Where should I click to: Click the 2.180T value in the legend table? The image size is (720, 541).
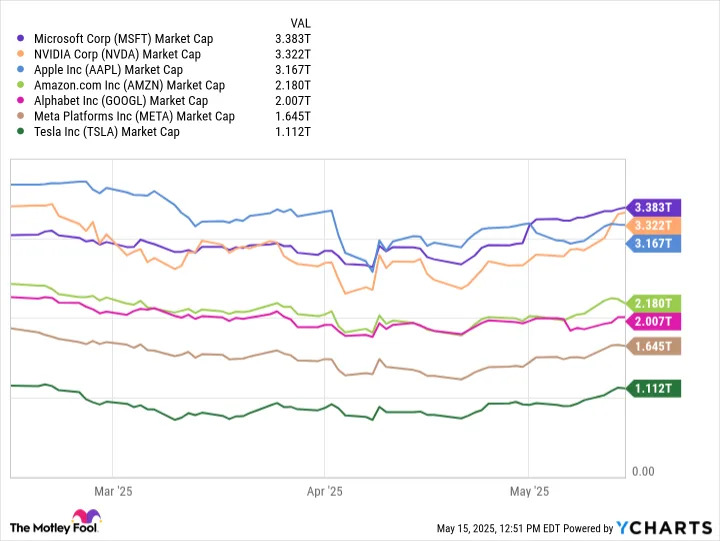[x=293, y=85]
